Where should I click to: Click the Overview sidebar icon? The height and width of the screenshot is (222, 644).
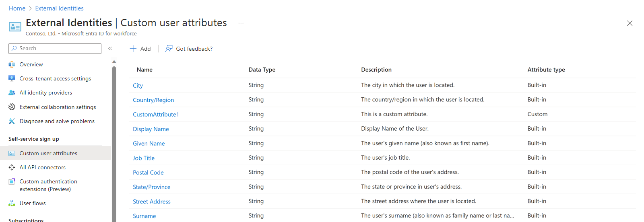tap(12, 64)
